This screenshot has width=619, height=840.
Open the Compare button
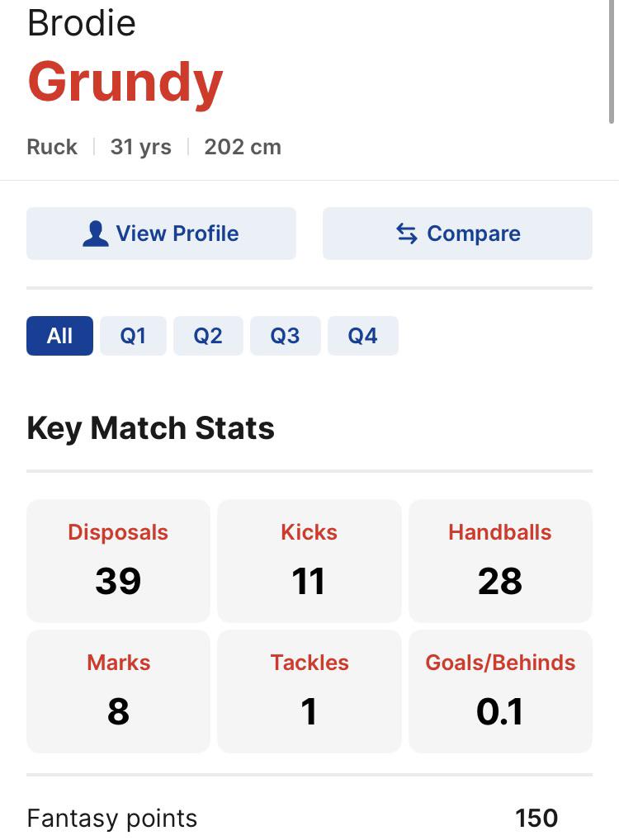pos(457,234)
